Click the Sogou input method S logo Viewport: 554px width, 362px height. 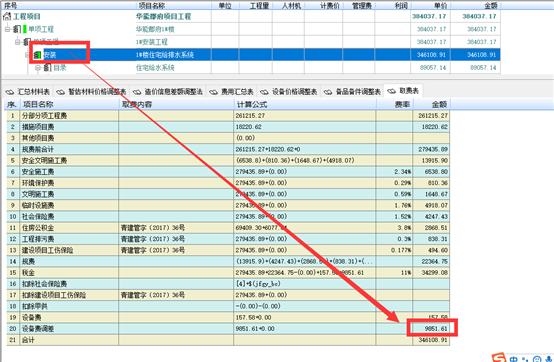coord(499,357)
